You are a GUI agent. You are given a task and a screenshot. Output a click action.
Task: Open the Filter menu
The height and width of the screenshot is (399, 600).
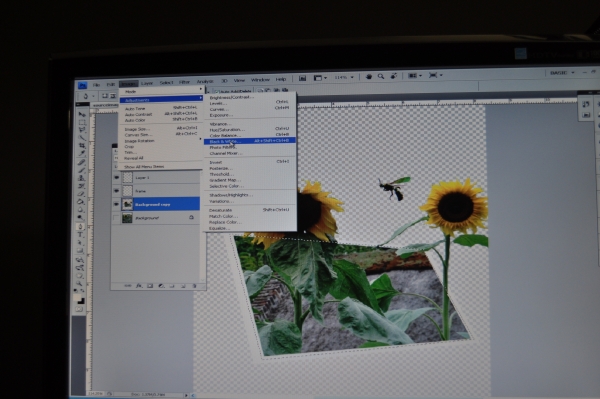click(x=184, y=82)
